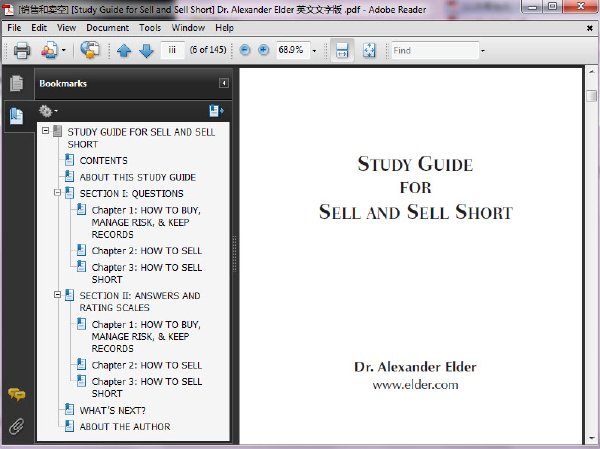Image resolution: width=600 pixels, height=449 pixels.
Task: Click the Bookmarks panel title
Action: tap(63, 83)
